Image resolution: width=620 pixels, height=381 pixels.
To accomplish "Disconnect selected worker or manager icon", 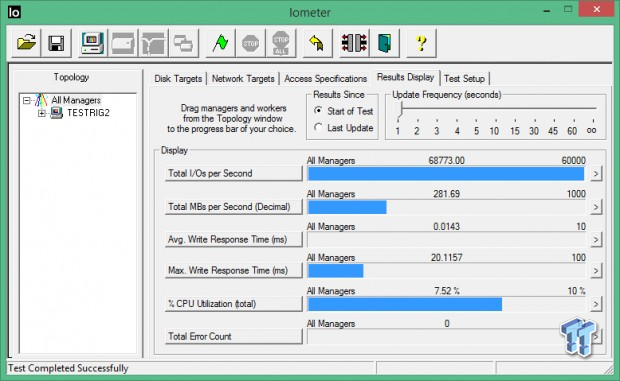I will coord(354,43).
